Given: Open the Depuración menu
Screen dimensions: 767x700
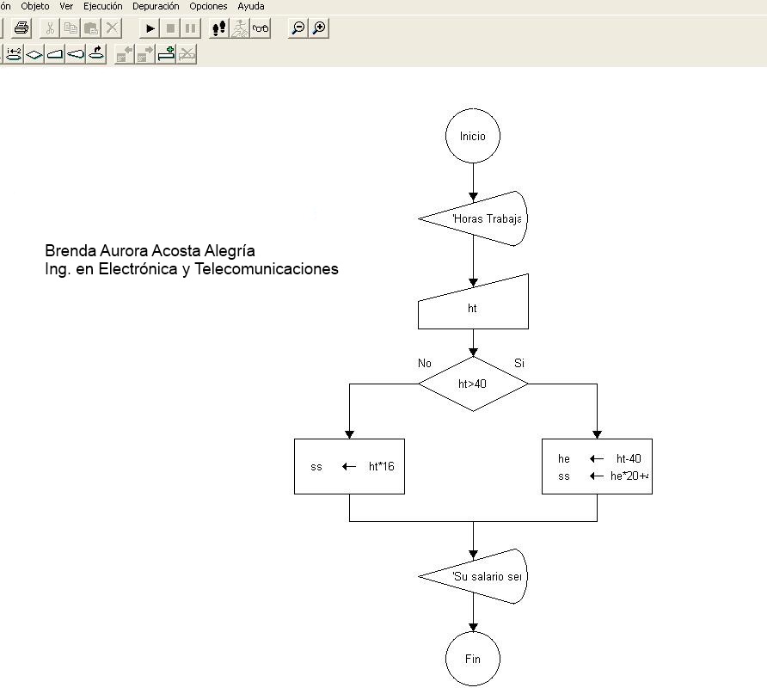Looking at the screenshot, I should (x=155, y=6).
